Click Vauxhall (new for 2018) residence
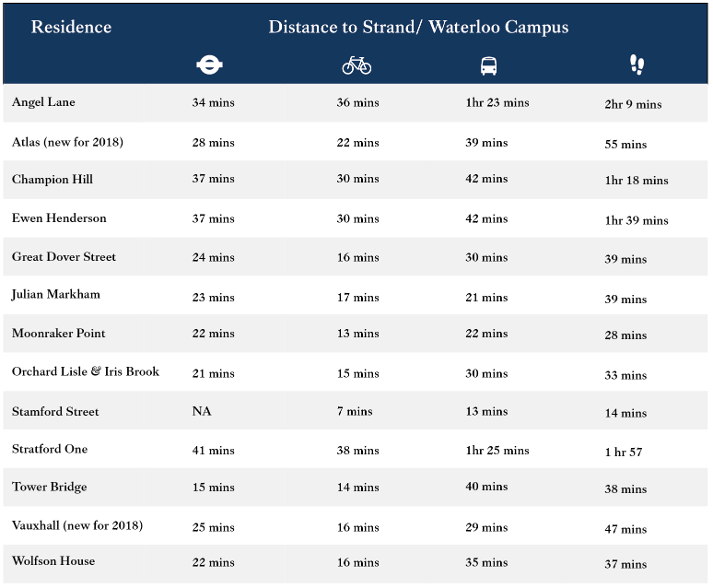Viewport: 713px width, 588px height. 77,525
